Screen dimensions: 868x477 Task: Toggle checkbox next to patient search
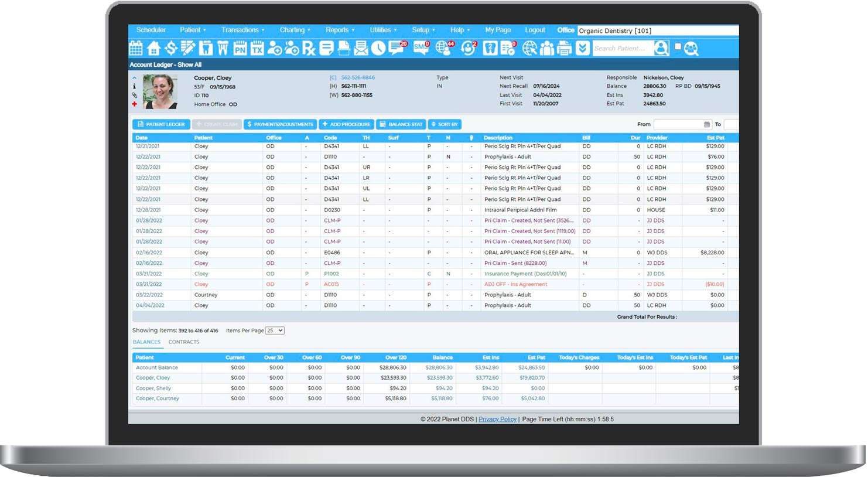pyautogui.click(x=678, y=46)
